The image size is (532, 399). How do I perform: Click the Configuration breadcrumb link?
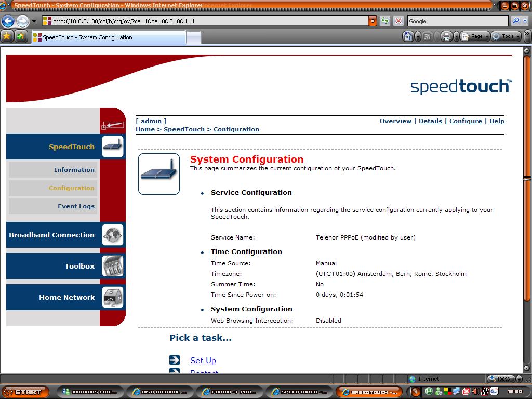pyautogui.click(x=236, y=129)
